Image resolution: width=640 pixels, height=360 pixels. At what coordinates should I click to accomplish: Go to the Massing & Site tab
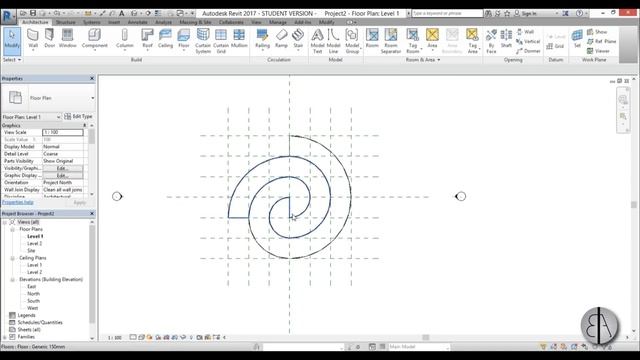(x=196, y=22)
